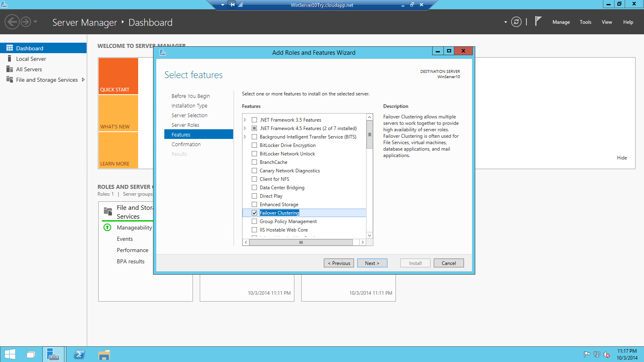Viewport: 644px width, 362px height.
Task: Select the Local Server sidebar icon
Action: click(10, 59)
